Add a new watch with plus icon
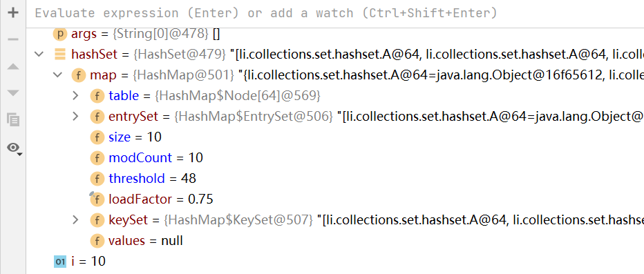 tap(13, 12)
